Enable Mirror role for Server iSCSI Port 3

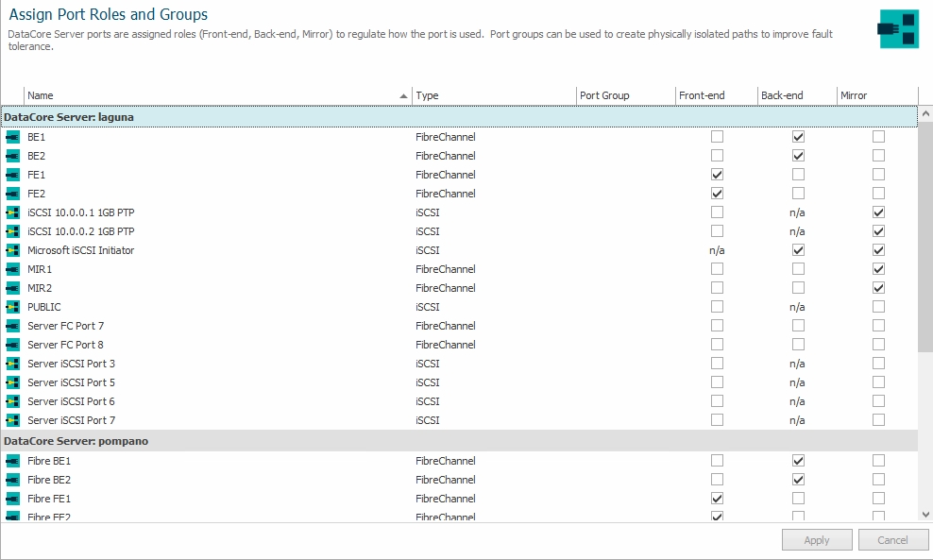tap(878, 364)
